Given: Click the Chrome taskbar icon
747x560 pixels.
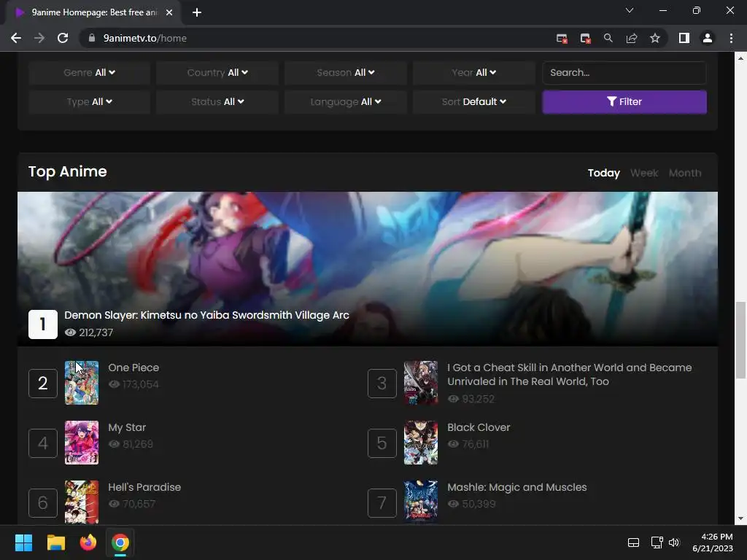Looking at the screenshot, I should coord(120,542).
